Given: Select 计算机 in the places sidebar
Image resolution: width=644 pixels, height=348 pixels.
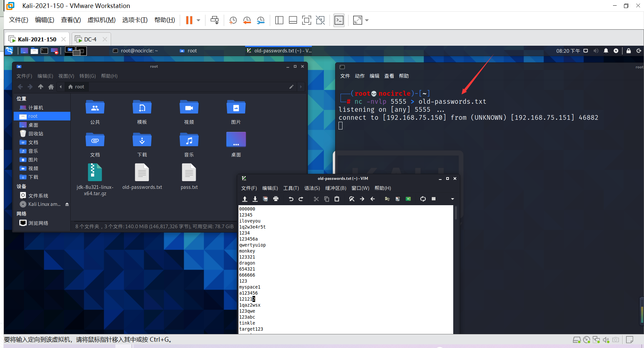Looking at the screenshot, I should click(42, 107).
